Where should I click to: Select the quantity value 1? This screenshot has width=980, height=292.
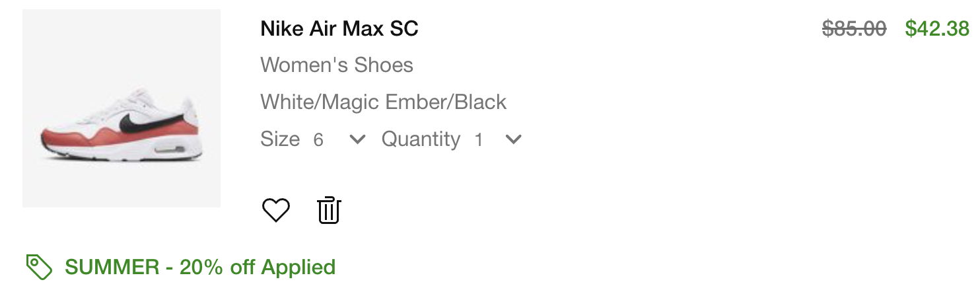[479, 139]
